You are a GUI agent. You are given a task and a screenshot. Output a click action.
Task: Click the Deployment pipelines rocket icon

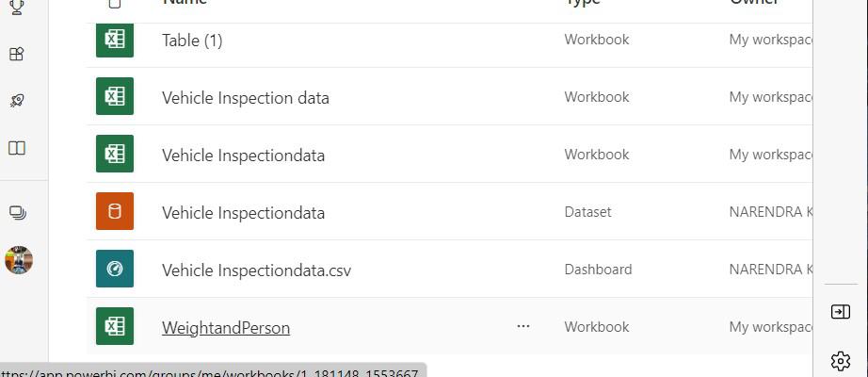tap(16, 101)
